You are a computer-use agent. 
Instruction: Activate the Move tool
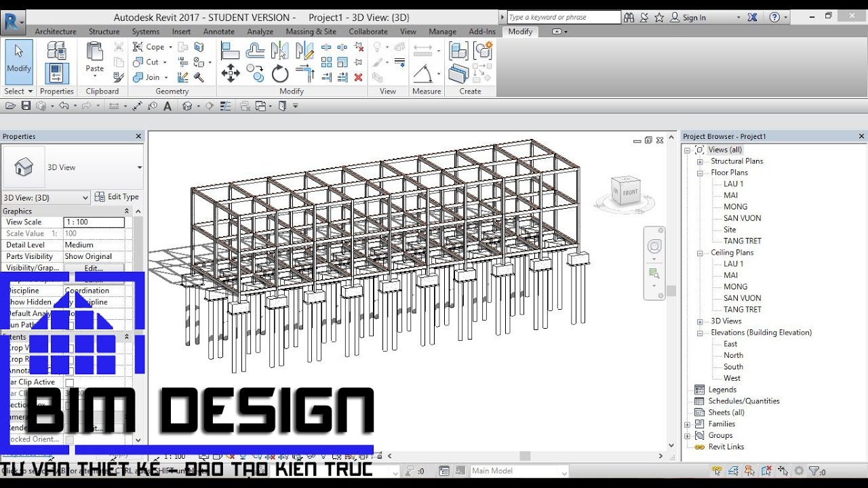click(231, 73)
